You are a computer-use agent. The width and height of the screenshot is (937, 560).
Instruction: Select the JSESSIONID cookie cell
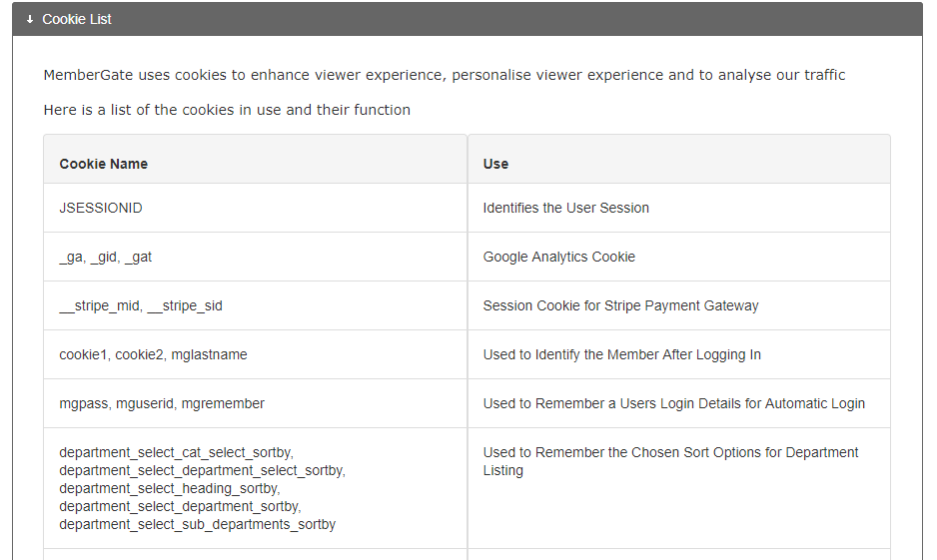tap(101, 208)
